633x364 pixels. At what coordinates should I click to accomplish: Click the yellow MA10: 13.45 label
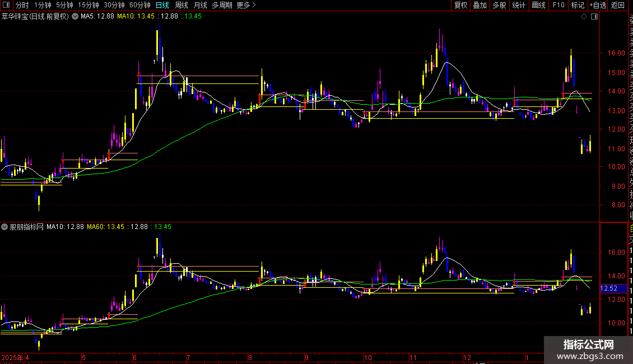(x=136, y=17)
